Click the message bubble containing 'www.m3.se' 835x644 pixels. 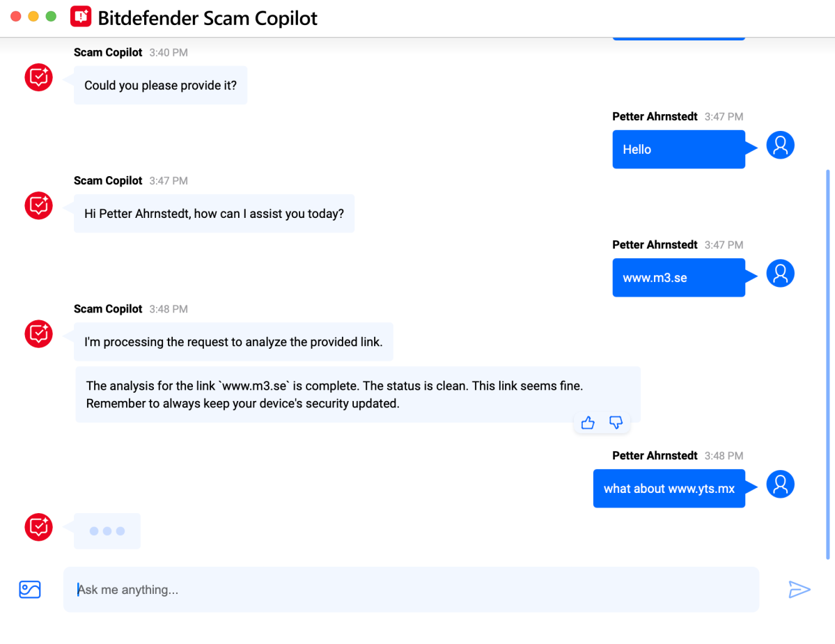click(678, 277)
